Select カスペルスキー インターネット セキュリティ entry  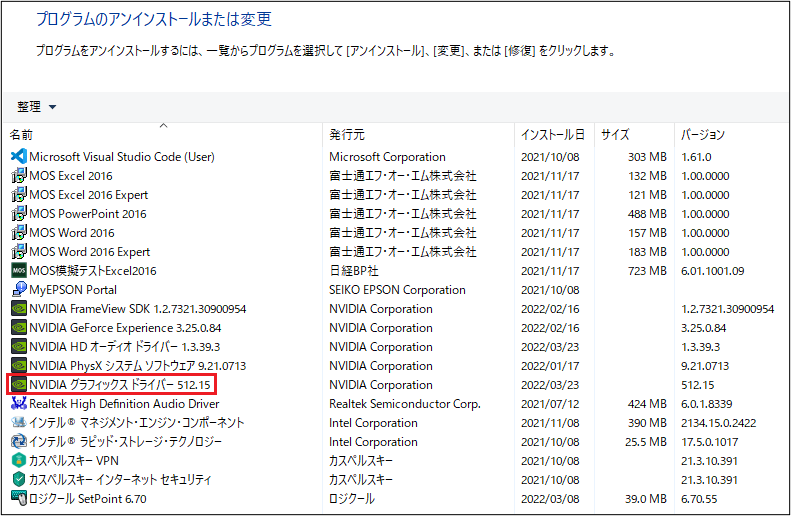tap(120, 479)
